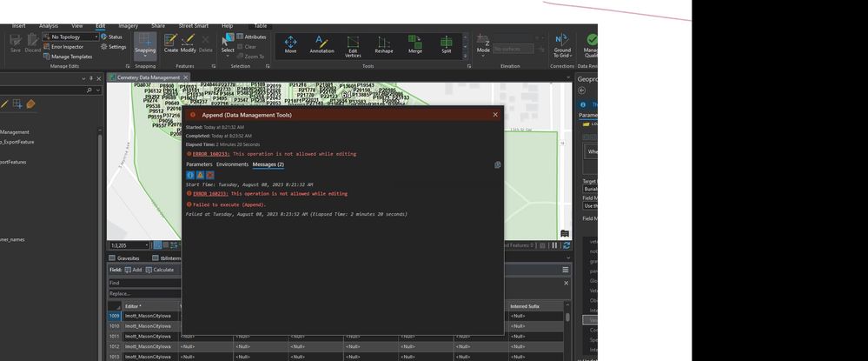Open editing Settings gear
This screenshot has height=361, width=868.
tap(114, 47)
